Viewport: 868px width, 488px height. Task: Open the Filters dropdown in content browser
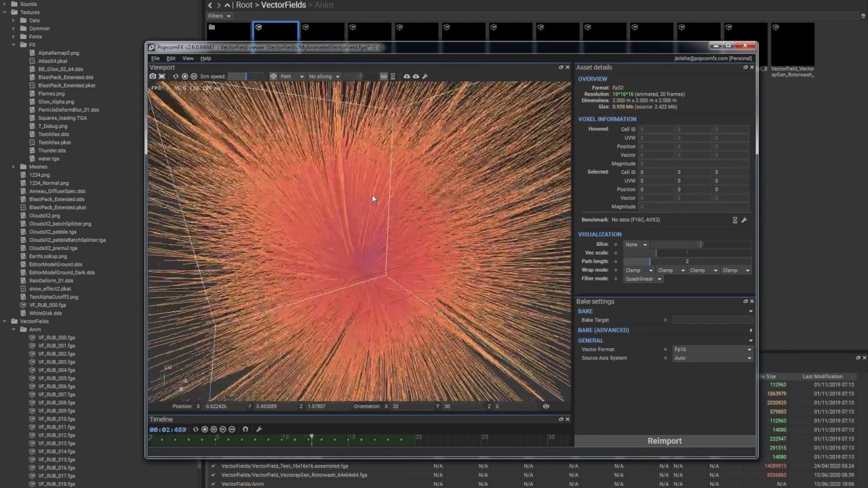219,16
